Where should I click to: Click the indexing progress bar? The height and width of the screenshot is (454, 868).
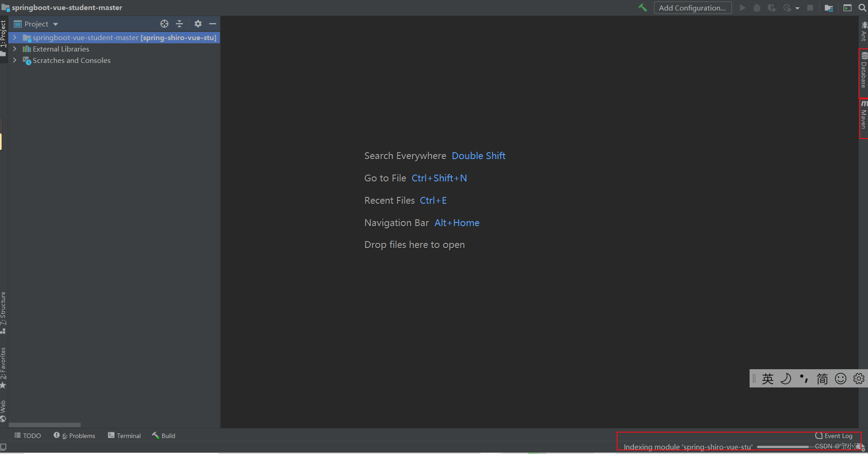click(783, 447)
